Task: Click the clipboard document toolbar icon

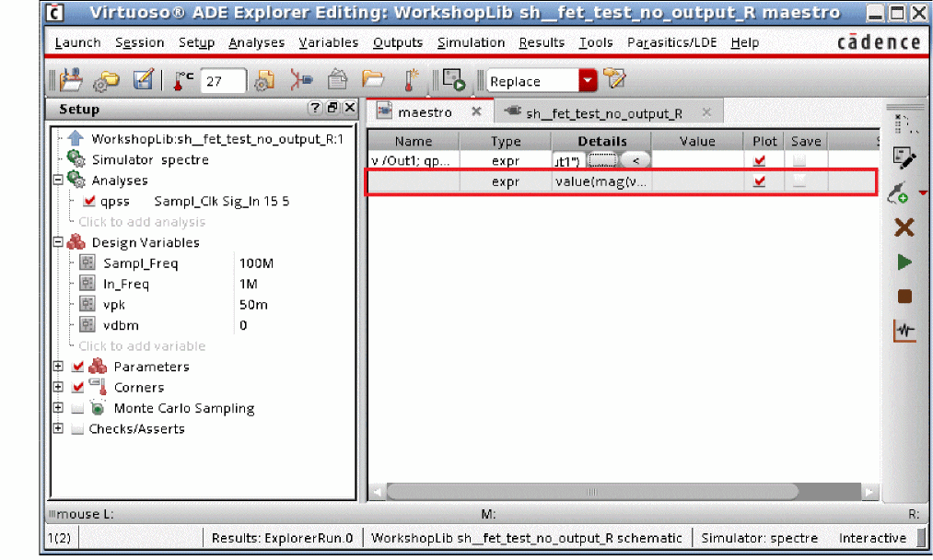Action: pos(337,80)
